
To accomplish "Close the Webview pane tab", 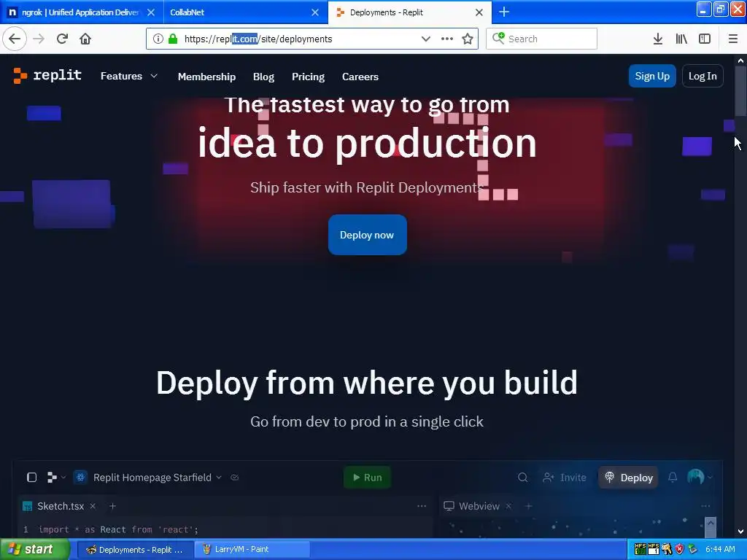I will [x=508, y=506].
